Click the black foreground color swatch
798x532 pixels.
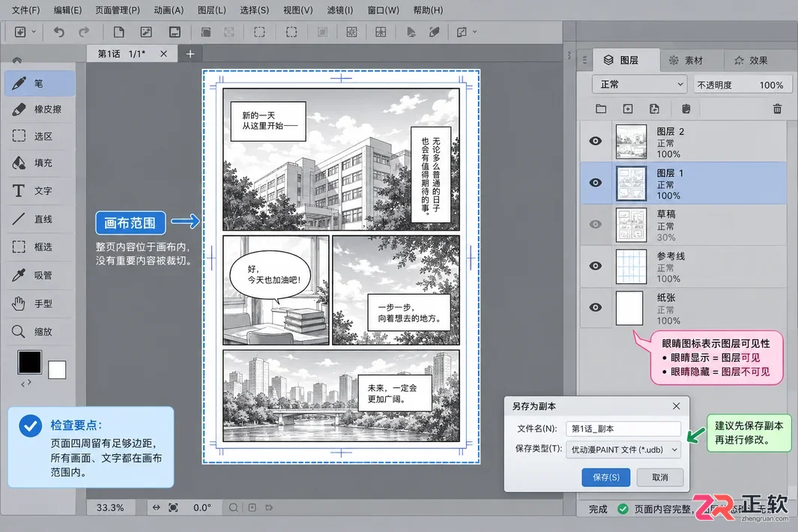30,363
